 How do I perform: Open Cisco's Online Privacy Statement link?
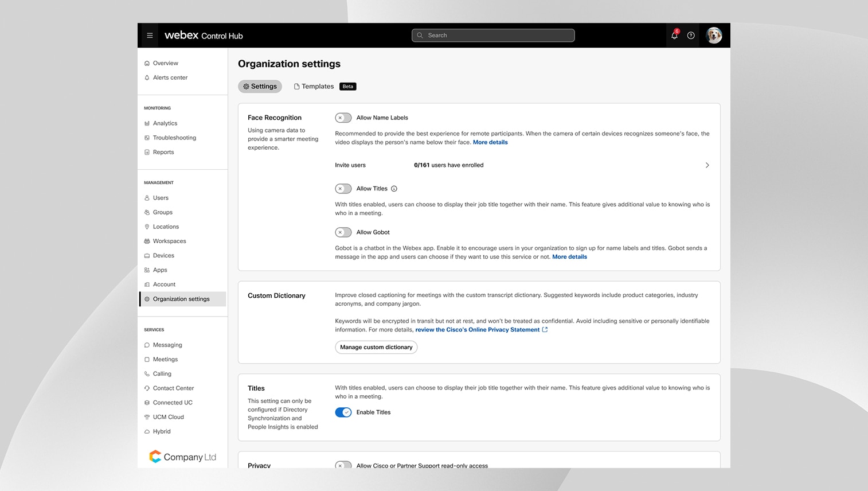(x=478, y=330)
